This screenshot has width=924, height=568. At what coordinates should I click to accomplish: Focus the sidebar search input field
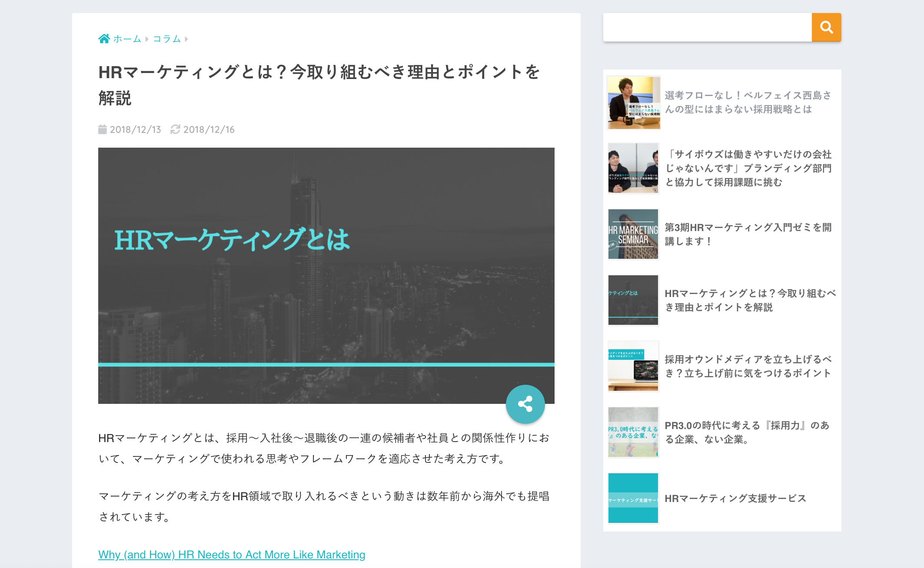(707, 27)
